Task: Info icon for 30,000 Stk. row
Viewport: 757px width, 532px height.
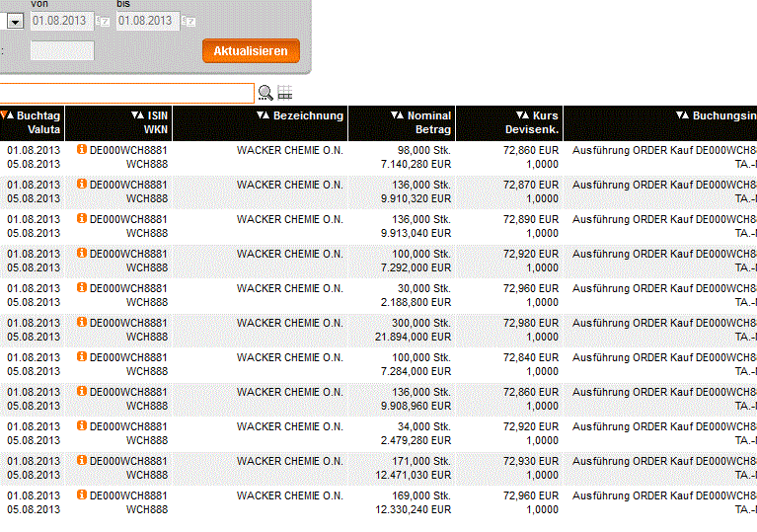Action: click(82, 287)
